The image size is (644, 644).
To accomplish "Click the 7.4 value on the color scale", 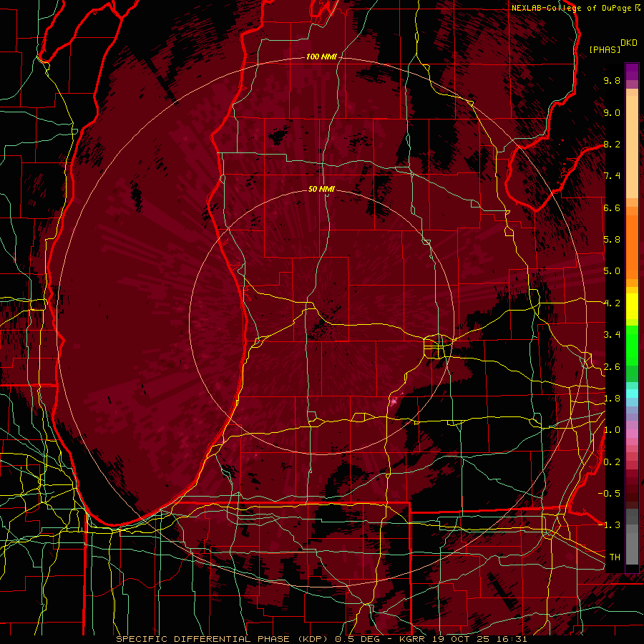I will 612,176.
